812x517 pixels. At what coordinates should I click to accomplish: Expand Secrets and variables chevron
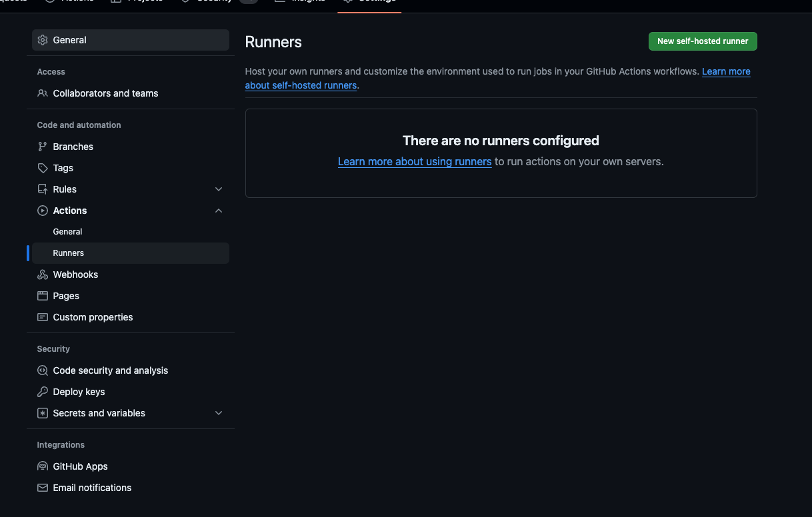click(x=219, y=413)
